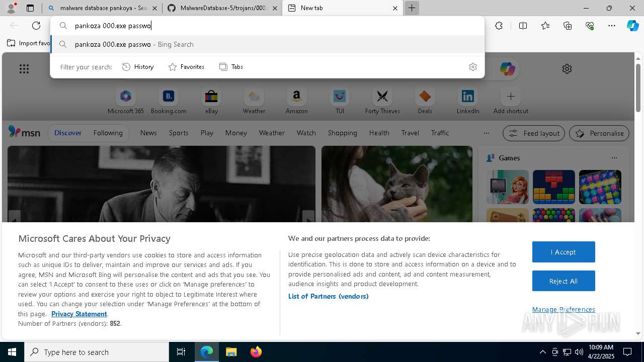Switch to MalwareDatabase-5 GitHub tab

(x=222, y=8)
